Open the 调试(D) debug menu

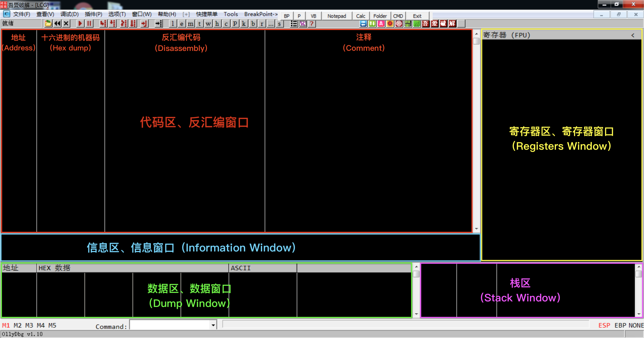click(69, 14)
